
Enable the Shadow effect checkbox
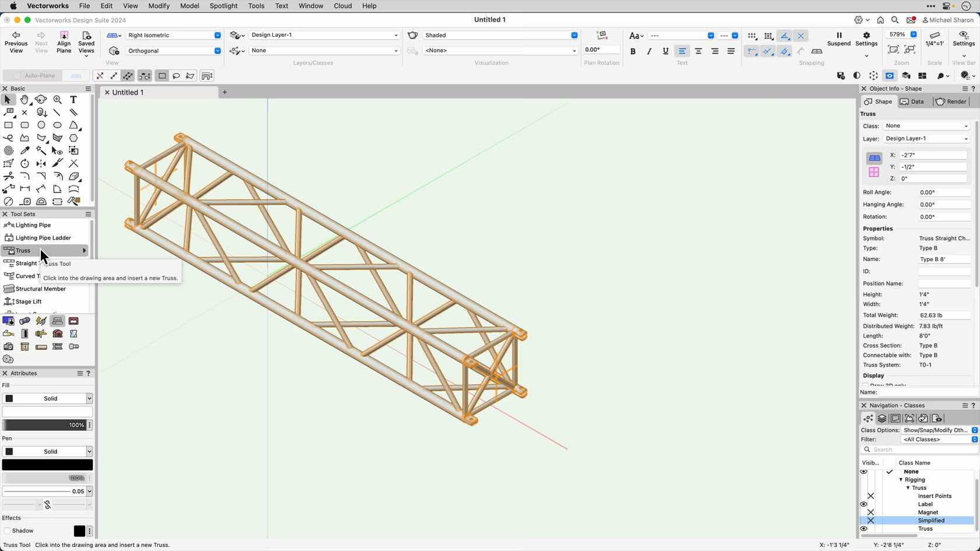(x=8, y=531)
